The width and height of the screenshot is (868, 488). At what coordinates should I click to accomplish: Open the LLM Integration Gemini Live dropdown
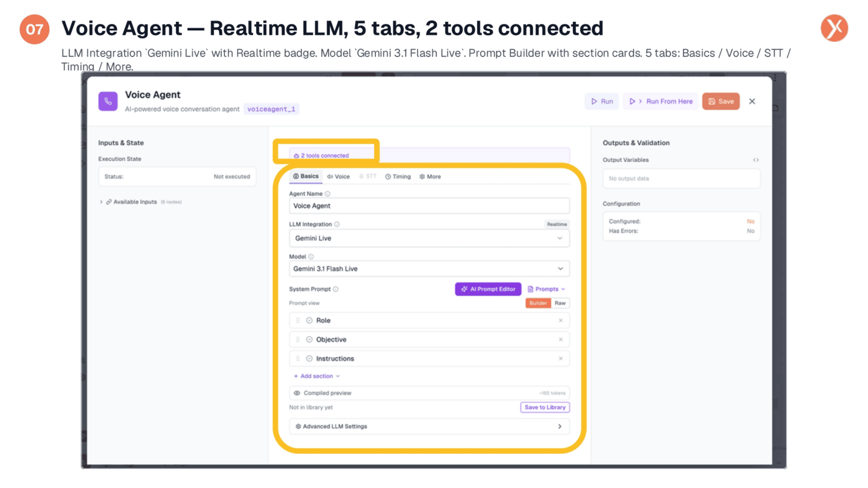pos(429,238)
